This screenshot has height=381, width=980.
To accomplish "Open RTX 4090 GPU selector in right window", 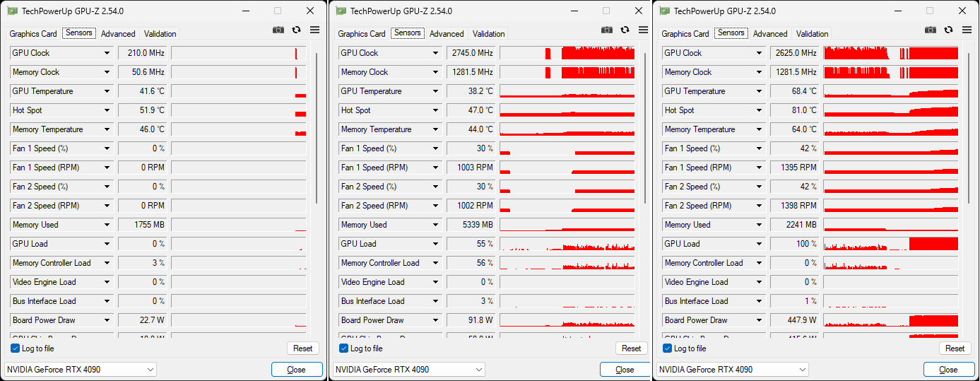I will [x=733, y=370].
